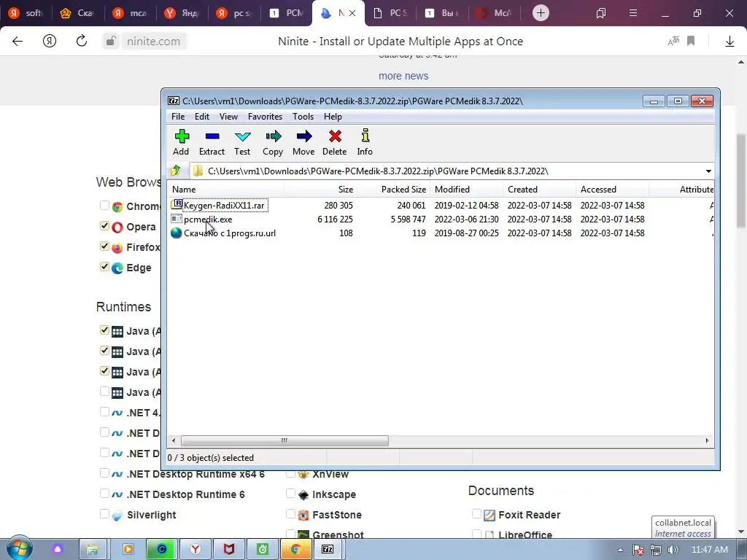Viewport: 747px width, 560px height.
Task: Open the Yandex Browser taskbar icon
Action: point(196,549)
